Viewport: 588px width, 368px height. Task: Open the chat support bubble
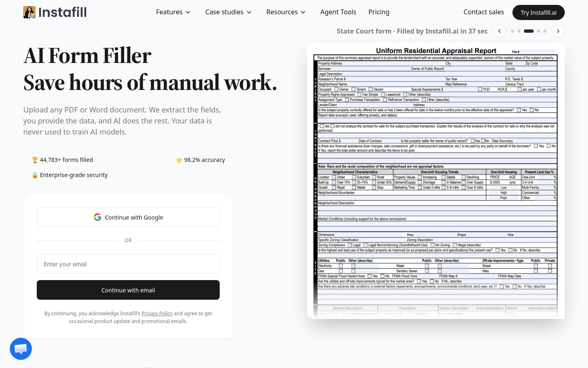tap(21, 349)
